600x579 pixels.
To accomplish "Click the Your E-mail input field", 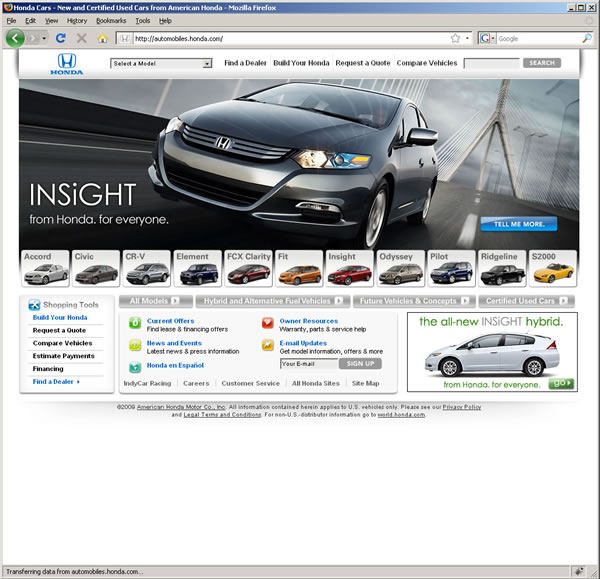I will click(x=307, y=364).
